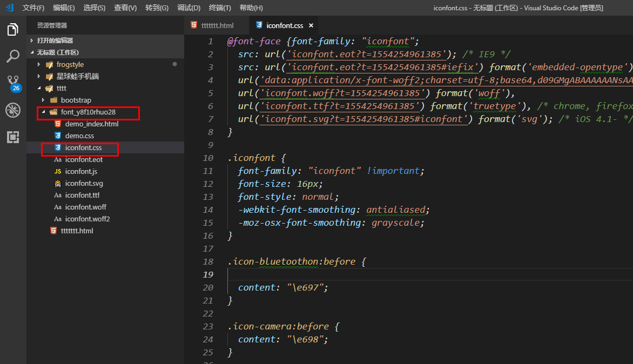The height and width of the screenshot is (364, 633).
Task: Click CSS icon beside demo.css
Action: [x=58, y=136]
